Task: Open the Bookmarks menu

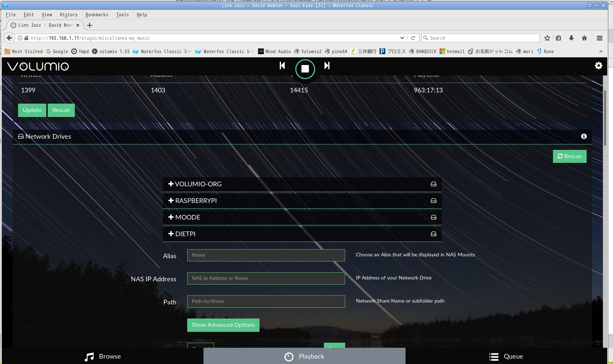Action: [x=97, y=15]
